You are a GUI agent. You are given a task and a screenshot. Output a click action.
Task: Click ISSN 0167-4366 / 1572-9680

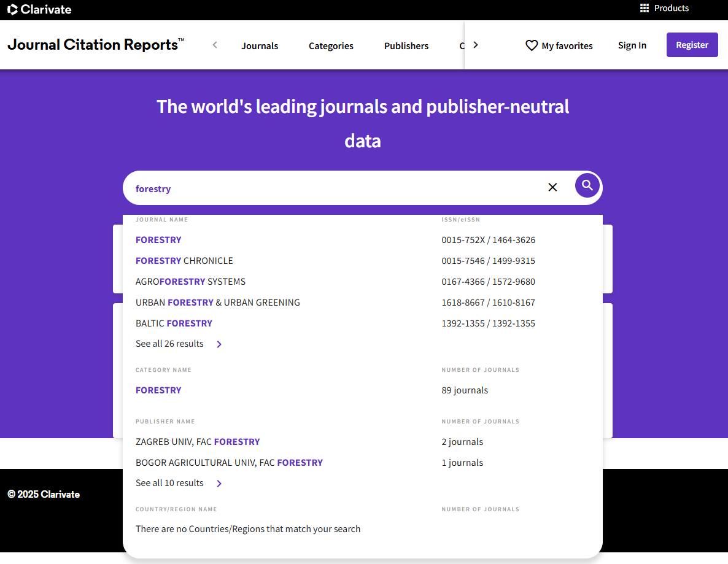coord(489,282)
